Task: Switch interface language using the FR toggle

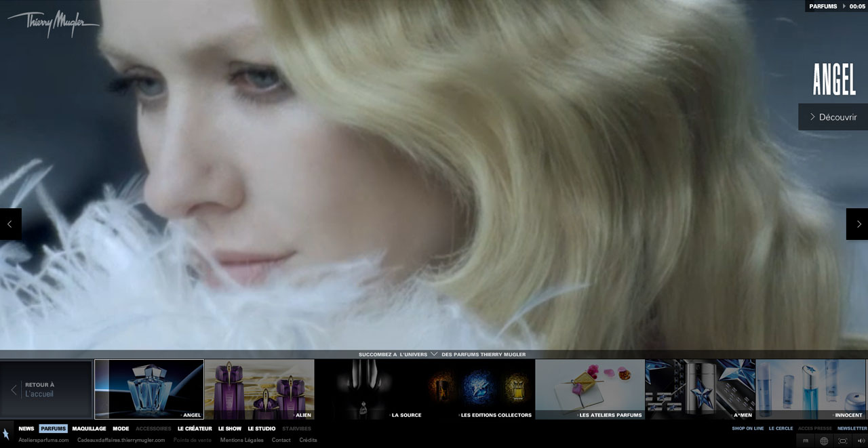Action: pos(806,441)
